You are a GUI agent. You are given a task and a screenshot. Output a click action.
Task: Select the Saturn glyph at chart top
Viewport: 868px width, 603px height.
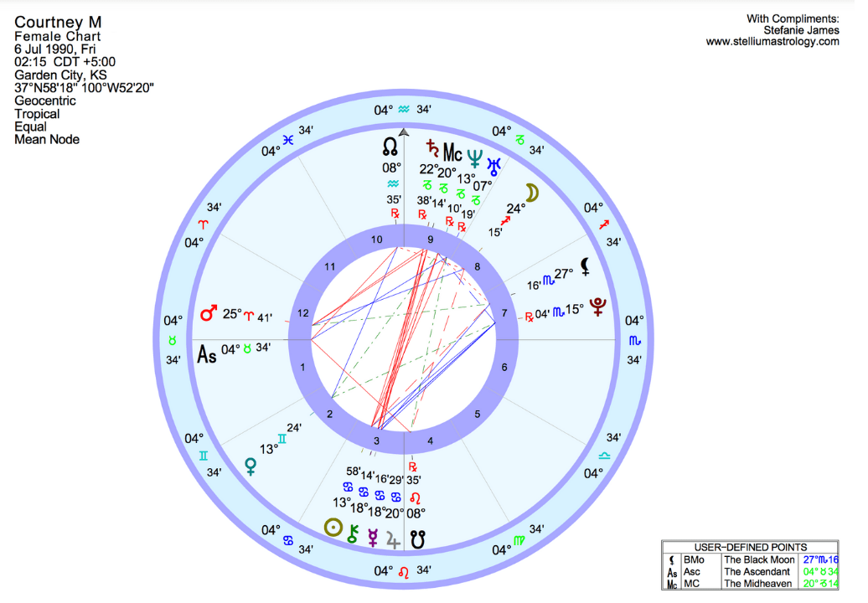tap(433, 149)
